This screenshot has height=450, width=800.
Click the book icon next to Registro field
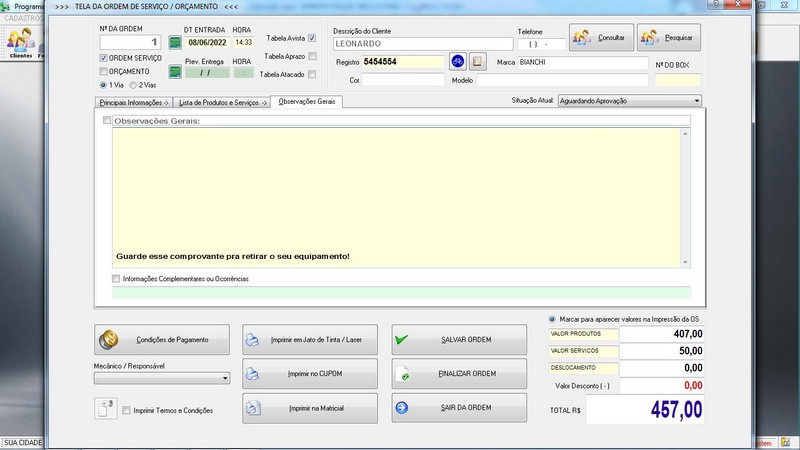click(477, 62)
